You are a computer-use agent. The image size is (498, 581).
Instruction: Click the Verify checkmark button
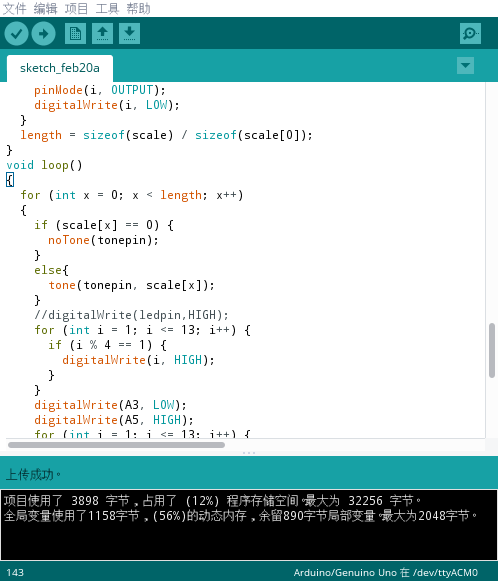16,34
